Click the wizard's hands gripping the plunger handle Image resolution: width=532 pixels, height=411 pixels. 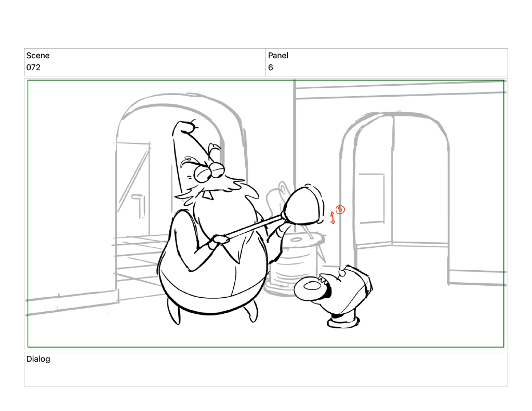coord(222,240)
